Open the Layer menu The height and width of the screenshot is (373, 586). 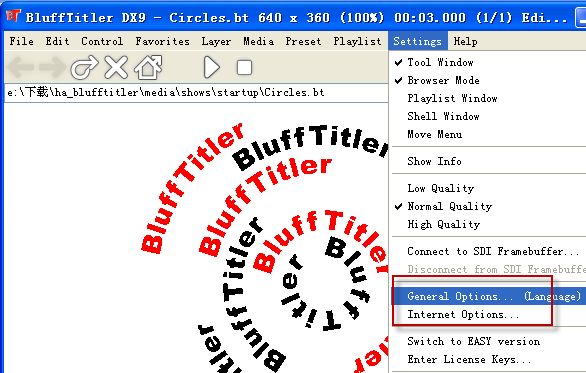[x=216, y=41]
